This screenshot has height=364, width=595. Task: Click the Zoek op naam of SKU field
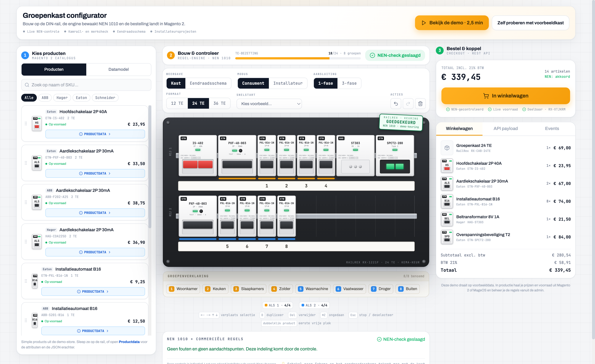coord(86,85)
